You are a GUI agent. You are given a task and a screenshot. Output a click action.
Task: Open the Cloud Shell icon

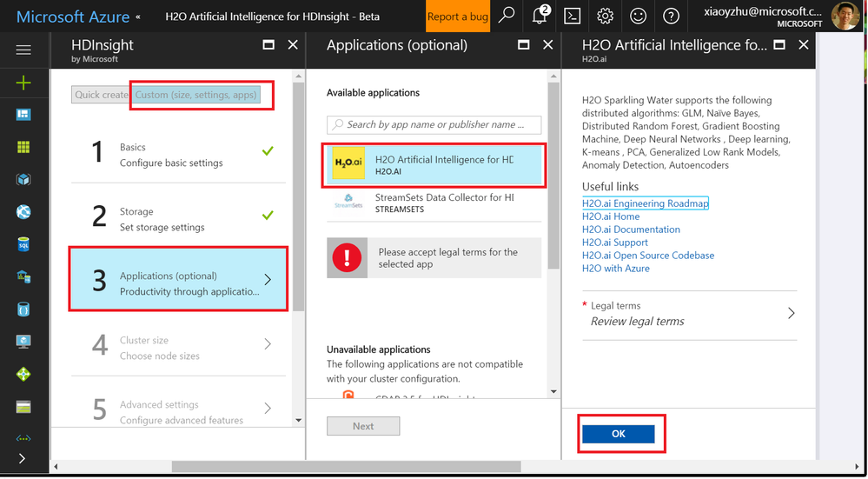(x=572, y=16)
